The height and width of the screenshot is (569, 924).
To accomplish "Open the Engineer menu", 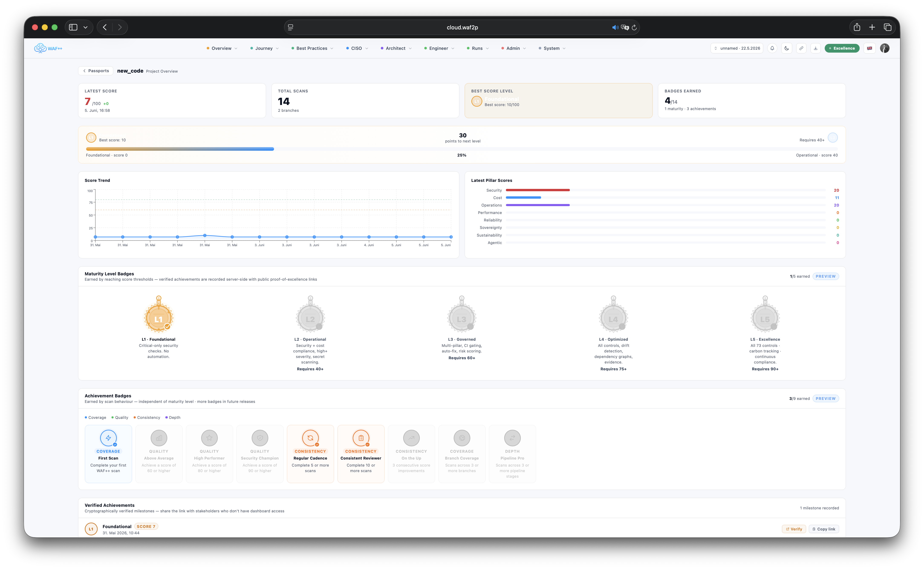I will pyautogui.click(x=439, y=48).
